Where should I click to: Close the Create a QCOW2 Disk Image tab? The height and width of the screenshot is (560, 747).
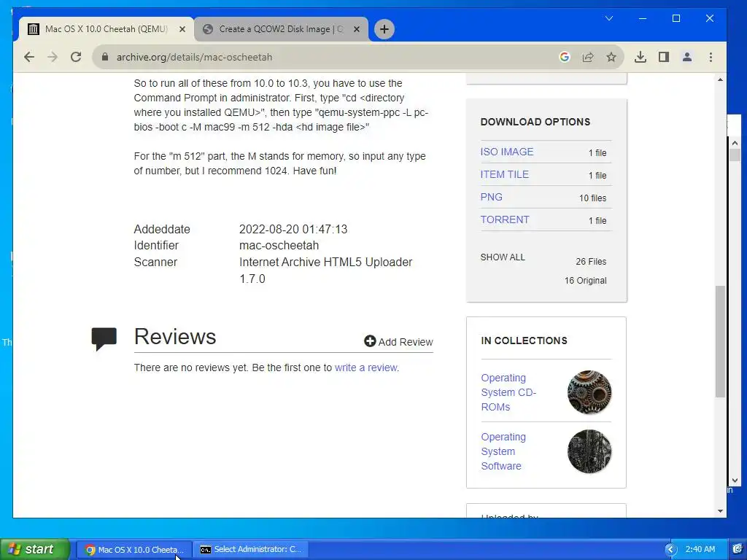(x=356, y=29)
